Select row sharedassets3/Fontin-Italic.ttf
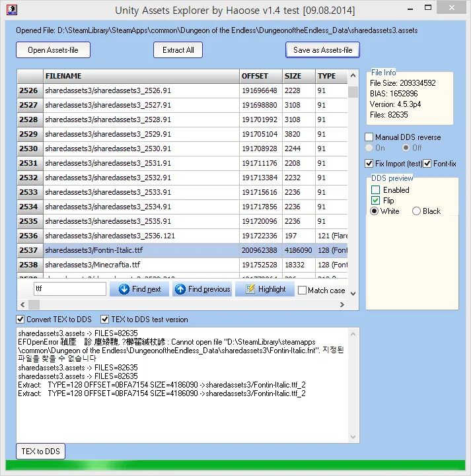Screen dimensions: 471x476 (182, 250)
